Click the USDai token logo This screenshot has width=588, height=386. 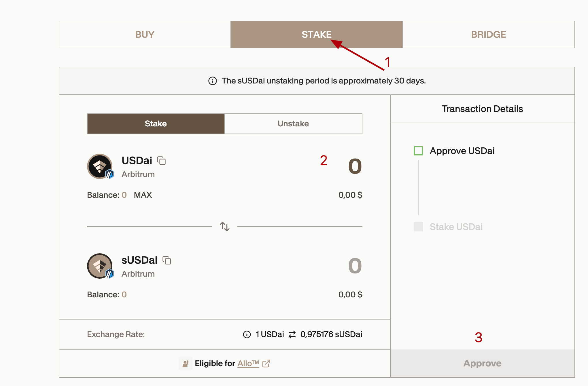pos(100,166)
